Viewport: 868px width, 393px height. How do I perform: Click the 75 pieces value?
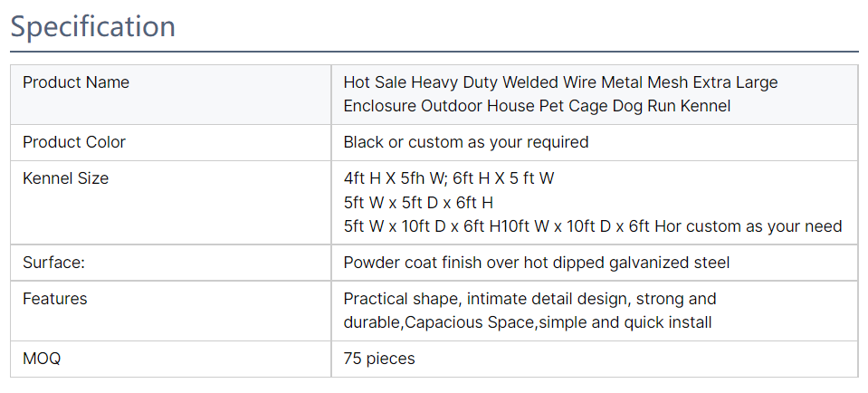(379, 359)
